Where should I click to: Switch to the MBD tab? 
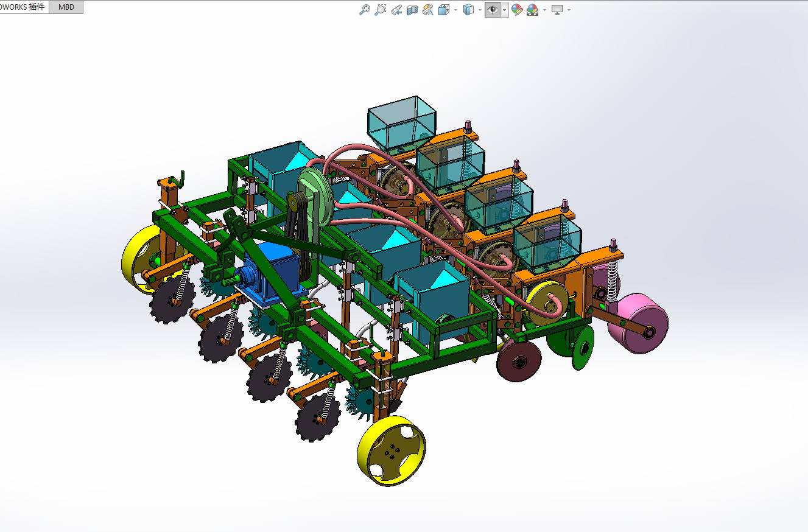coord(66,7)
